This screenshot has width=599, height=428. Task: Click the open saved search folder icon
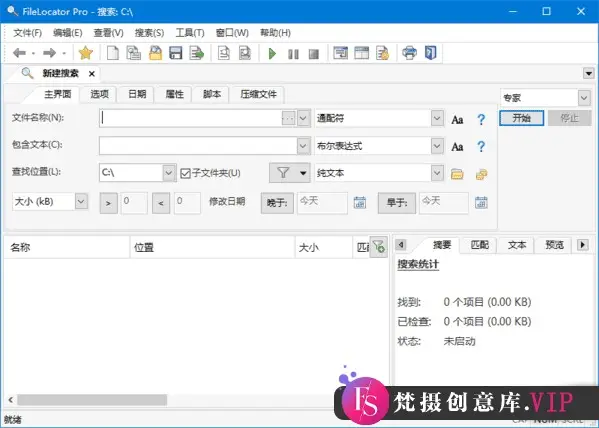pos(155,53)
